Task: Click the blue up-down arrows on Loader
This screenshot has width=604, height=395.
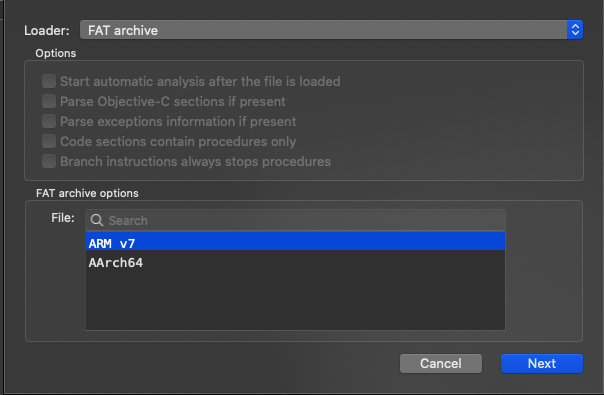Action: (x=575, y=30)
